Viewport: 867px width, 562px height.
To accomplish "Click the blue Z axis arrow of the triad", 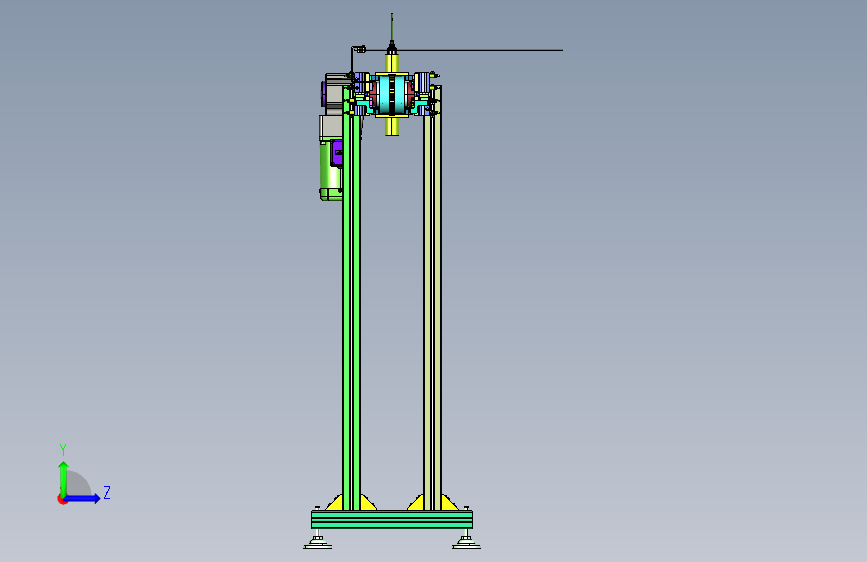I will point(83,498).
